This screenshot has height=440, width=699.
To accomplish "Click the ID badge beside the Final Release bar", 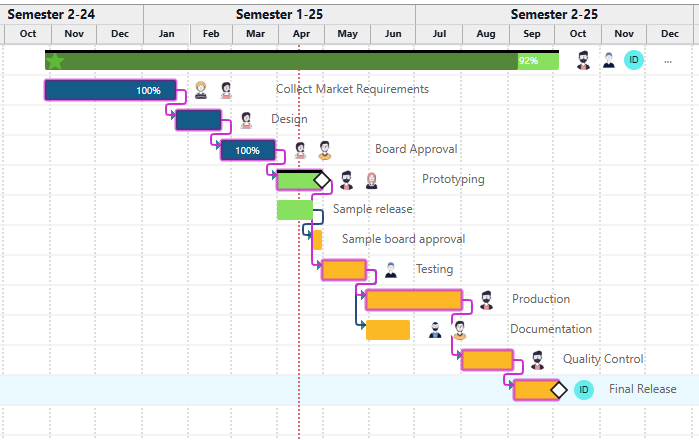I will pyautogui.click(x=583, y=390).
